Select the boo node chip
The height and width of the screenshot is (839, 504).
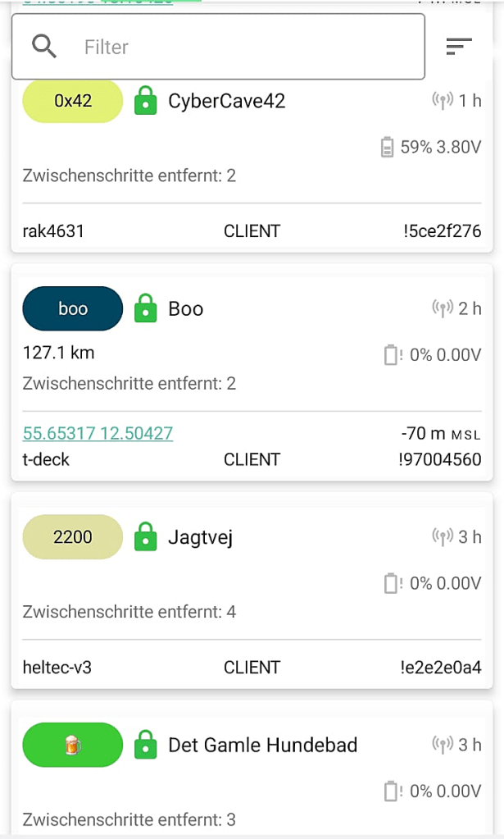click(73, 309)
